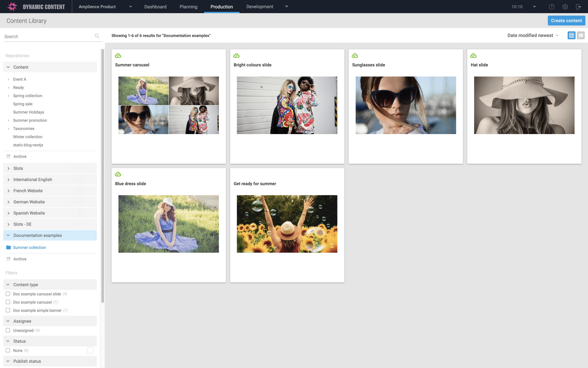Click the published cloud icon on Summer carousel

pyautogui.click(x=118, y=55)
